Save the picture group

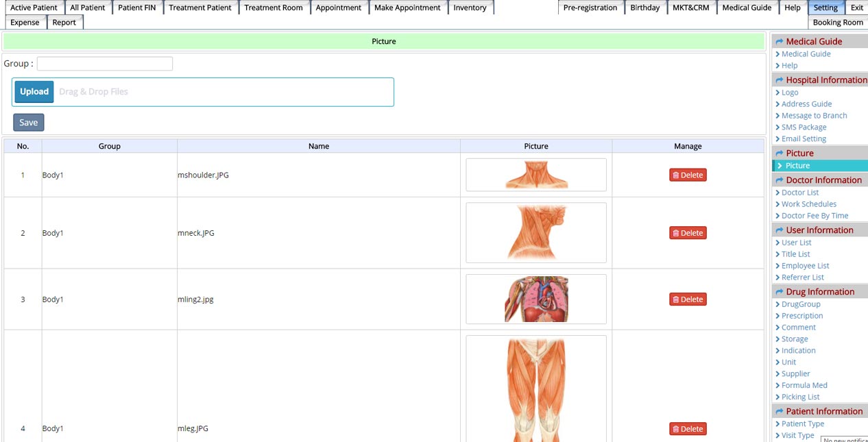[x=29, y=123]
